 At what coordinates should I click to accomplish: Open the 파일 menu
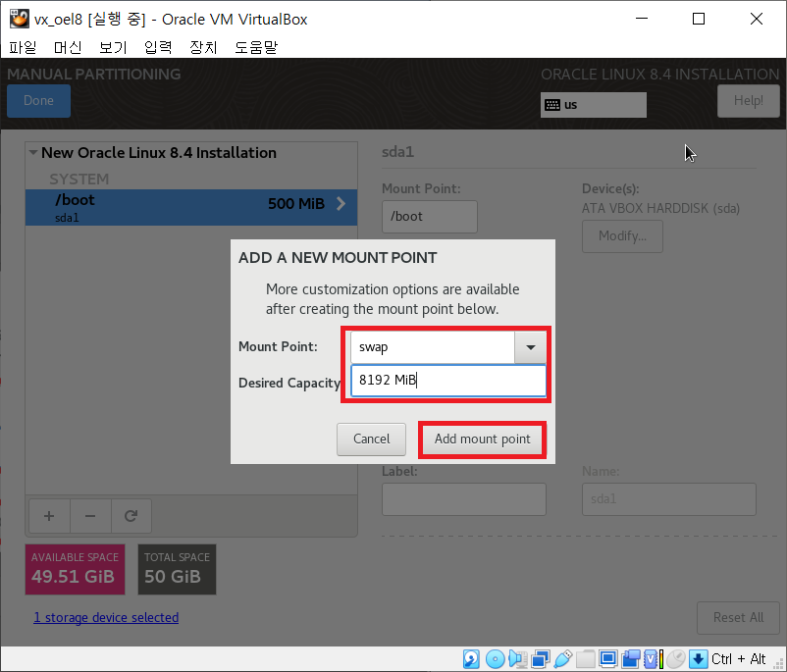coord(24,47)
